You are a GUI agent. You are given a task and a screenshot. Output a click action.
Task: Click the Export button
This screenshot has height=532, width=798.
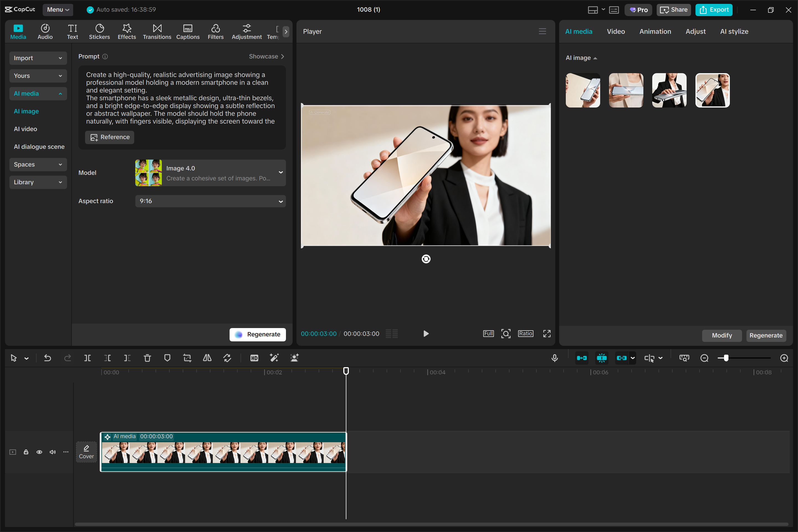click(x=714, y=9)
